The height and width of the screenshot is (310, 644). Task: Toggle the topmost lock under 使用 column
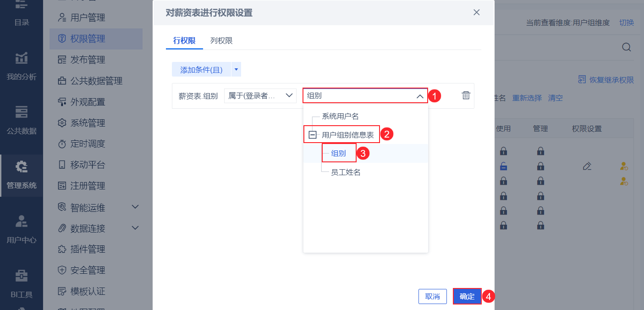[x=503, y=150]
